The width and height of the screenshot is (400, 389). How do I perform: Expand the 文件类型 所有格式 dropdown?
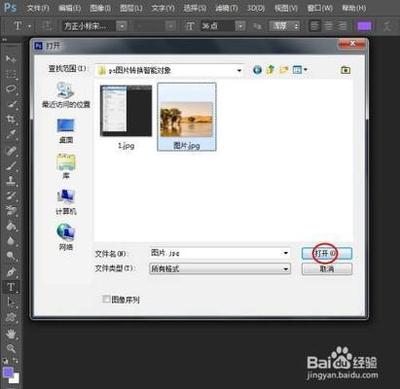coord(286,269)
